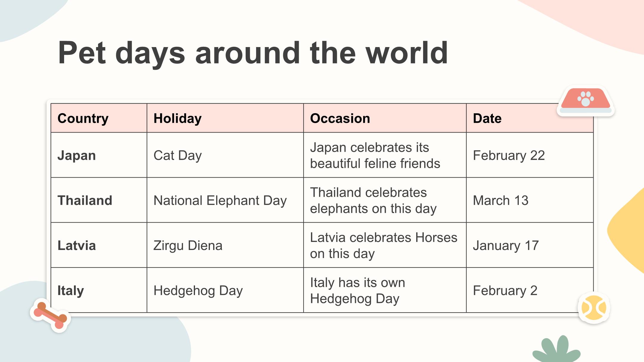Click the National Elephant Day cell
This screenshot has width=644, height=362.
[225, 200]
